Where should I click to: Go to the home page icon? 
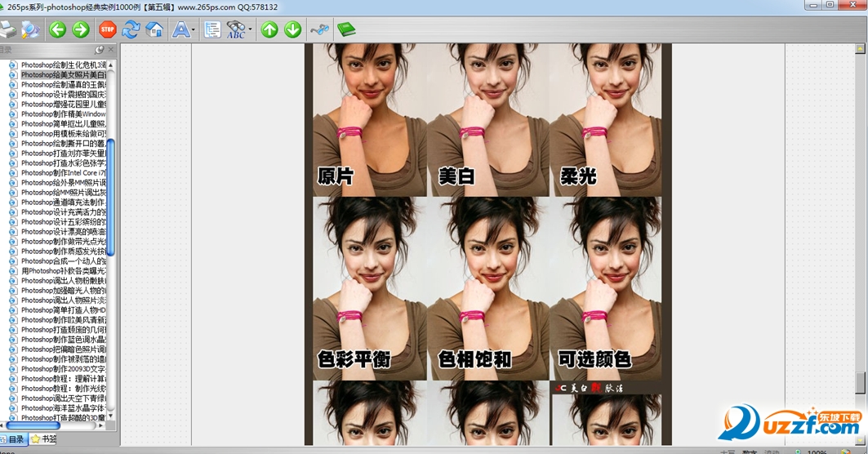click(x=154, y=30)
